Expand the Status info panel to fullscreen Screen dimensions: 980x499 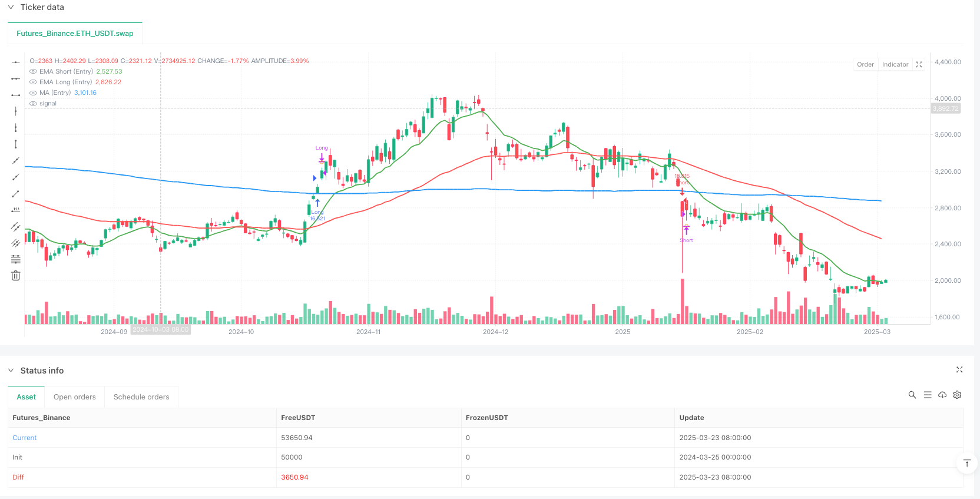point(959,370)
